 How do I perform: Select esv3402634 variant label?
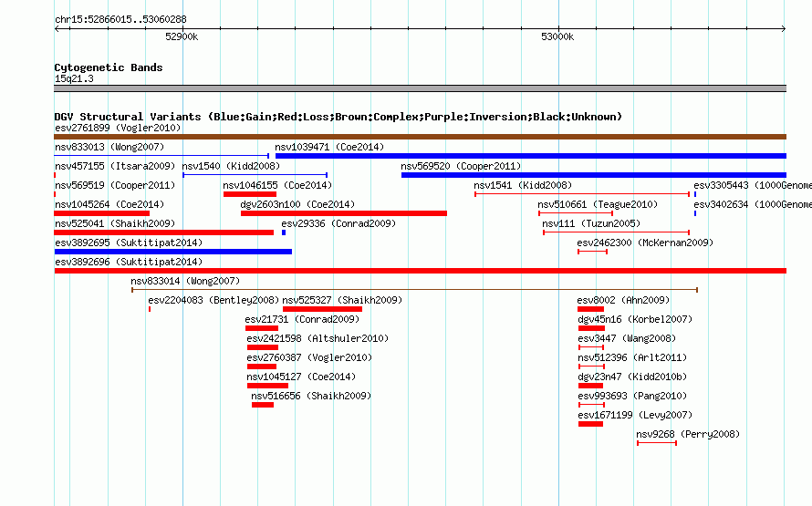(753, 204)
